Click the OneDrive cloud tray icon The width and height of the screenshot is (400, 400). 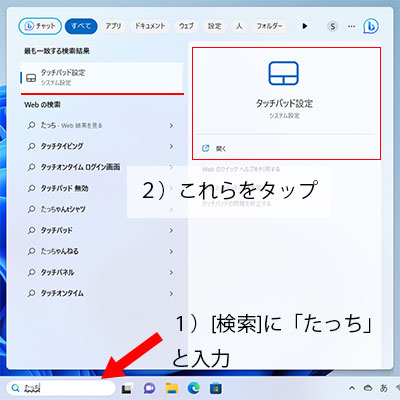pyautogui.click(x=368, y=388)
